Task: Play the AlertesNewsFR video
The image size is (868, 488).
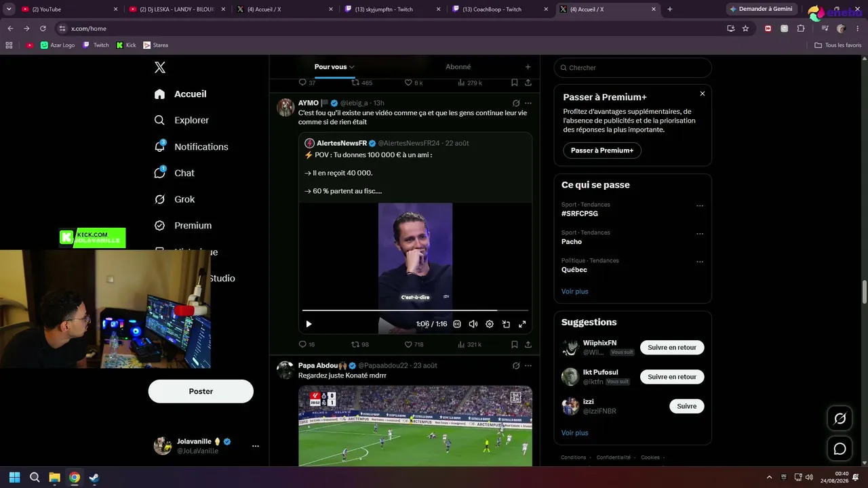Action: click(x=309, y=324)
